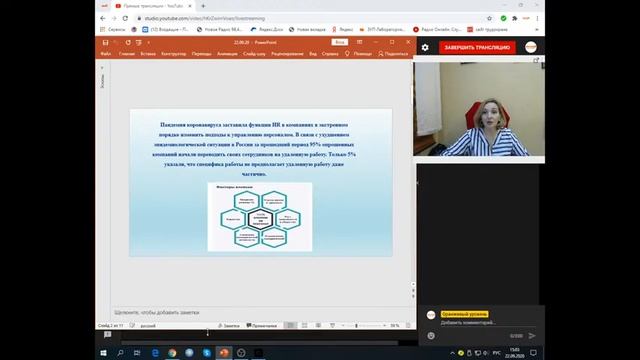
Task: Open Task View on taskbar
Action: tap(137, 353)
